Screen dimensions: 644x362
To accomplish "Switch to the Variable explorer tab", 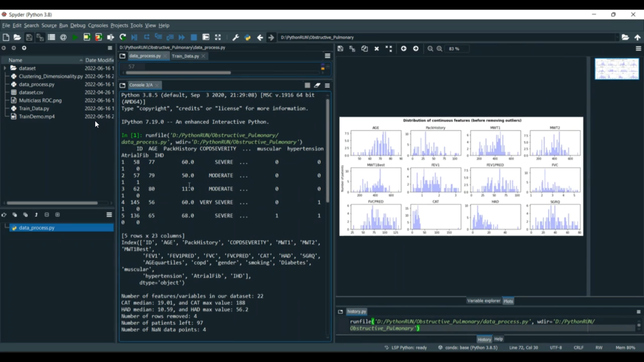I will tap(484, 301).
